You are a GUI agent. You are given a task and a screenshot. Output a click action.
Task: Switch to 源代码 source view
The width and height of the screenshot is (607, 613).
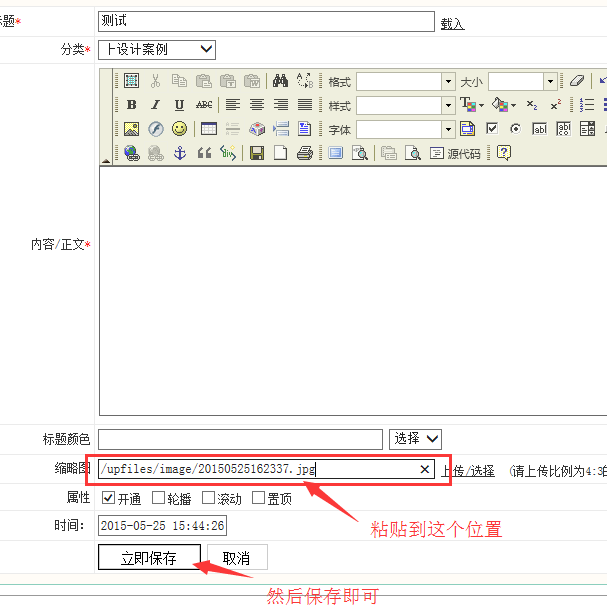tap(455, 153)
